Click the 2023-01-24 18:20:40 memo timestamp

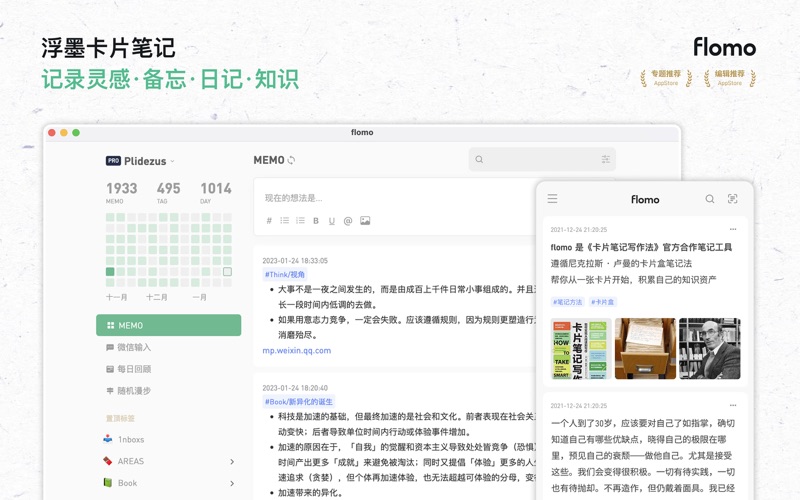(295, 388)
